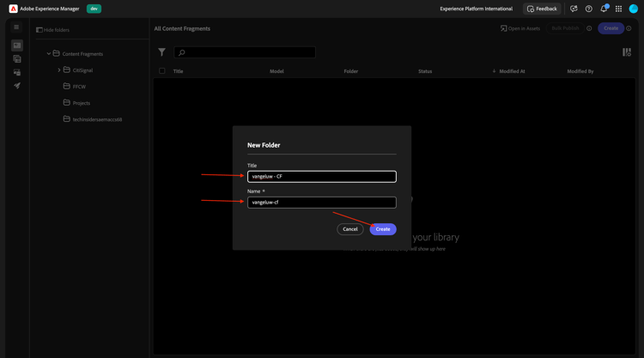Click Open in Assets

520,28
